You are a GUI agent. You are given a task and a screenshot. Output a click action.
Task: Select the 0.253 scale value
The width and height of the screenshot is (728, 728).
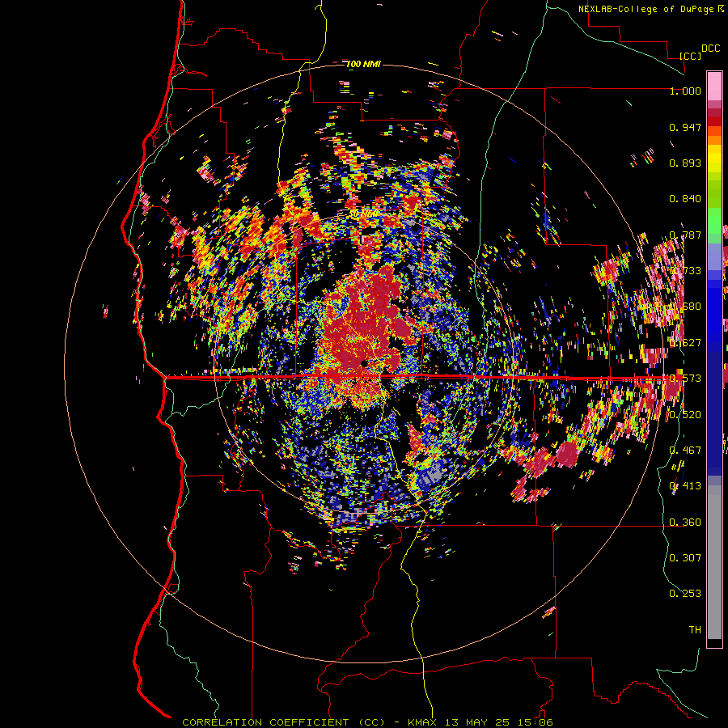[685, 594]
